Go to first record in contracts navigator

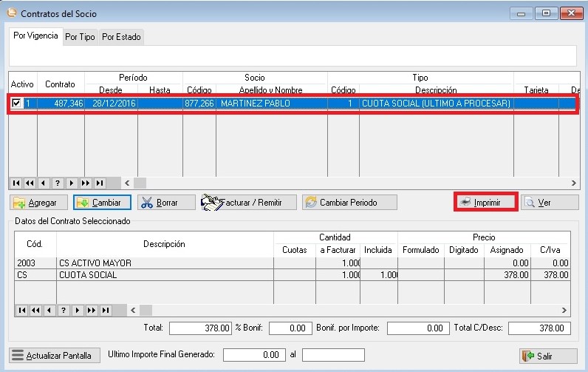17,183
